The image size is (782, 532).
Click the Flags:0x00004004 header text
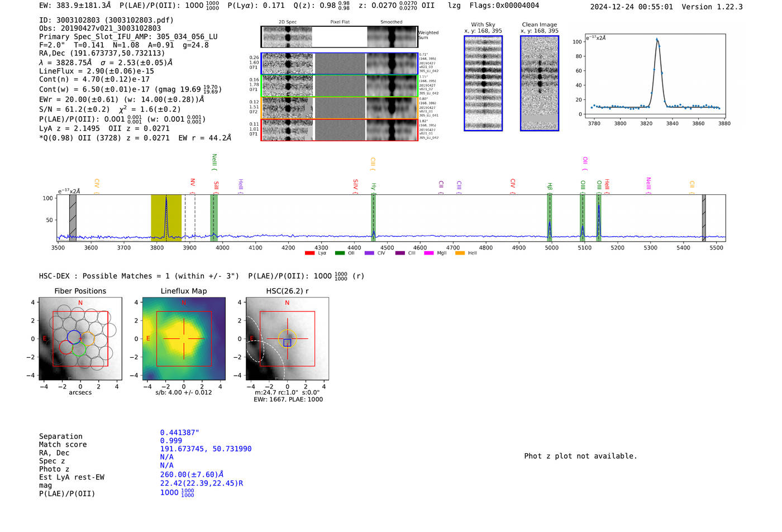click(x=504, y=6)
